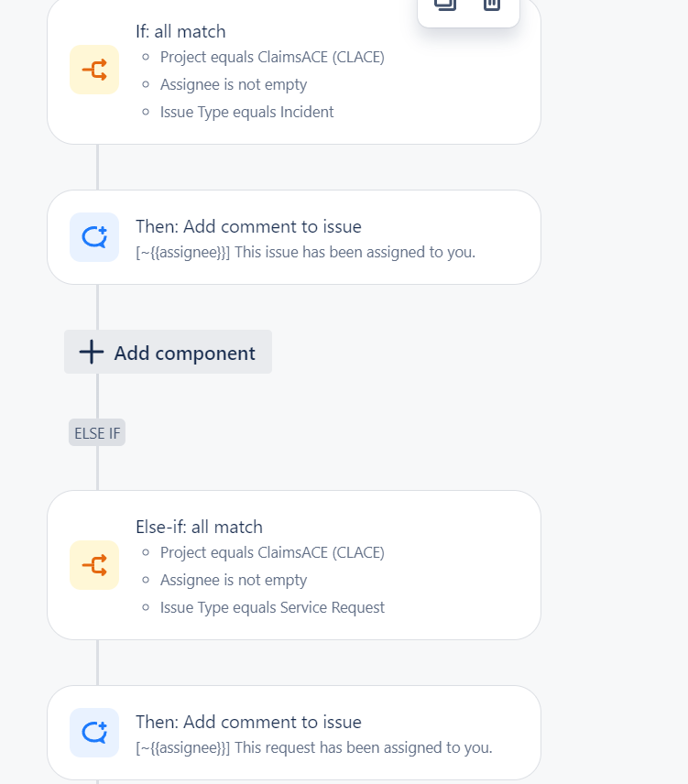Screen dimensions: 688x784
Task: Open the 'If: all match' condition heading
Action: pyautogui.click(x=180, y=31)
